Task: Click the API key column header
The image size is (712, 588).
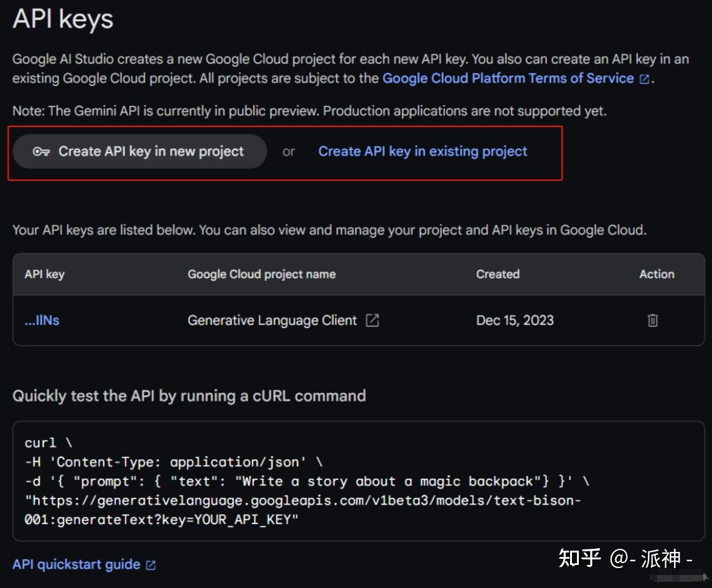Action: click(44, 274)
